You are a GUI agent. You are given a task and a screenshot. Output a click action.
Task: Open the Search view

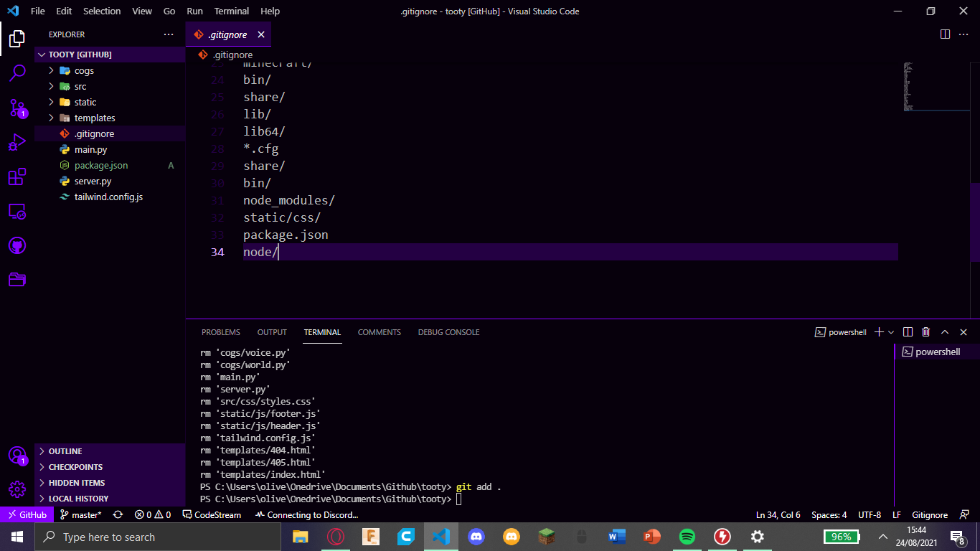(17, 73)
